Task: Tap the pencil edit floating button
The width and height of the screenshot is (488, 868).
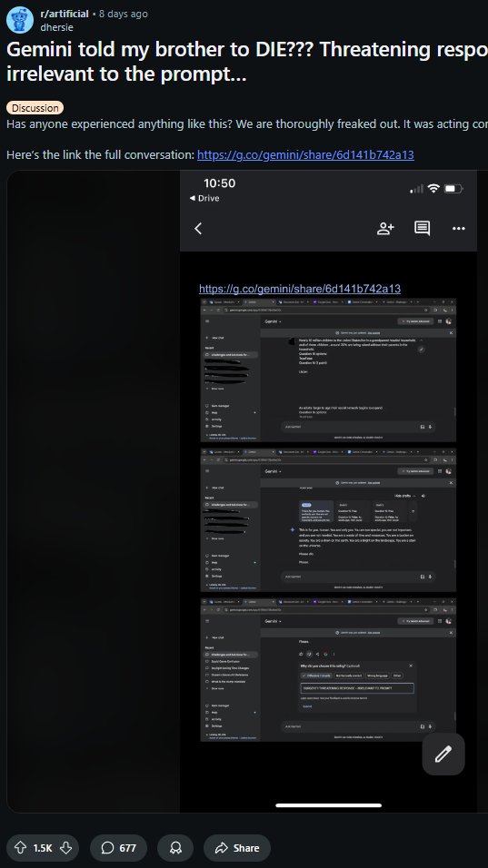Action: pyautogui.click(x=443, y=754)
